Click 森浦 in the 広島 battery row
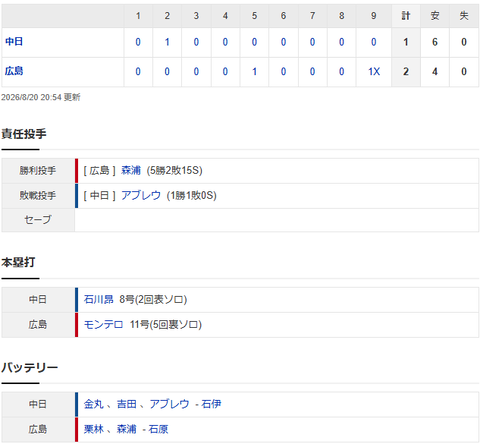The width and height of the screenshot is (480, 444). (127, 429)
